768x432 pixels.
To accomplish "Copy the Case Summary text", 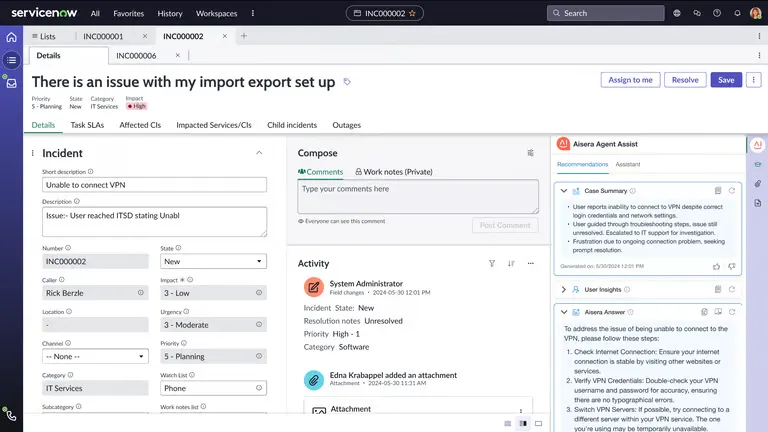I will click(x=718, y=191).
